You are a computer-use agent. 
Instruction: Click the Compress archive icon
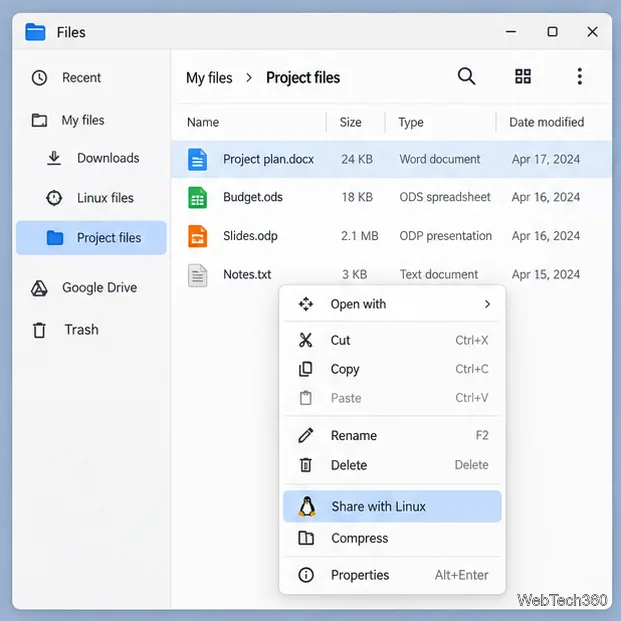[x=306, y=538]
